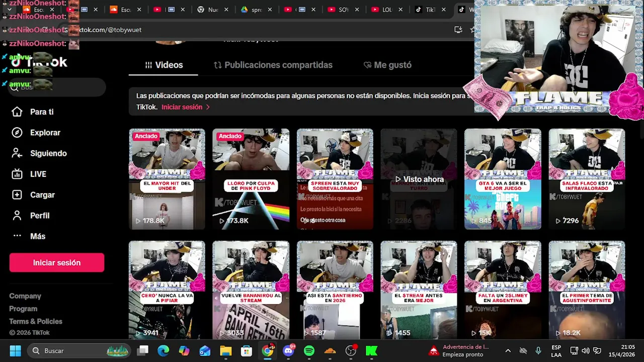Open video Spreen esta muy sobrevalorado
Viewport: 644px width, 362px height.
point(335,179)
